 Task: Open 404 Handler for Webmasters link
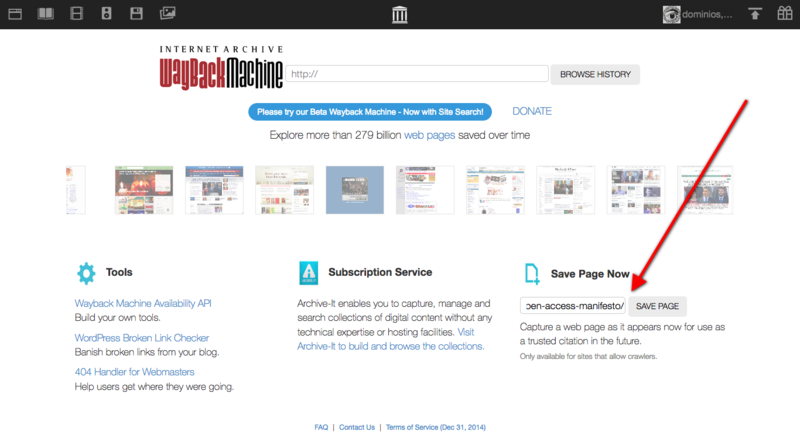(x=135, y=372)
